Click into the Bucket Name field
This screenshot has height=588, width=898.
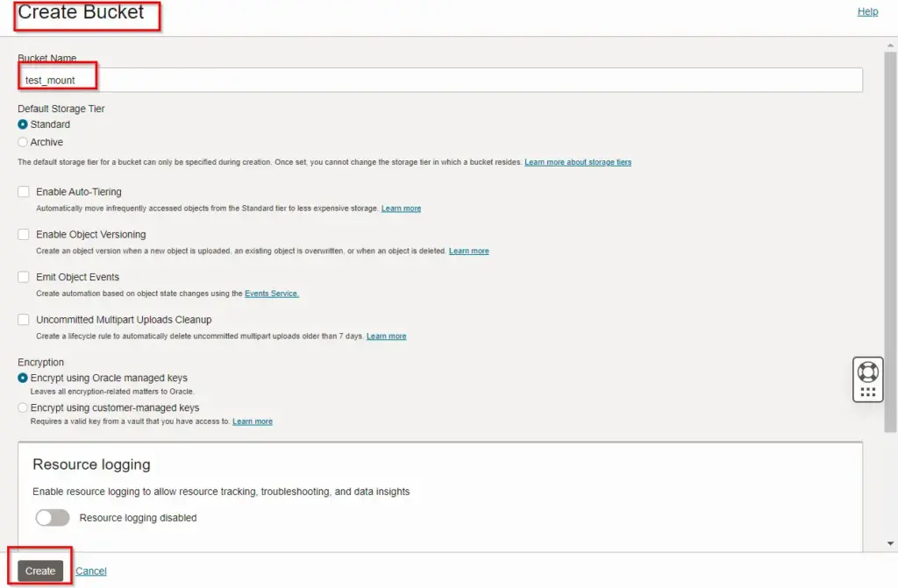point(438,80)
